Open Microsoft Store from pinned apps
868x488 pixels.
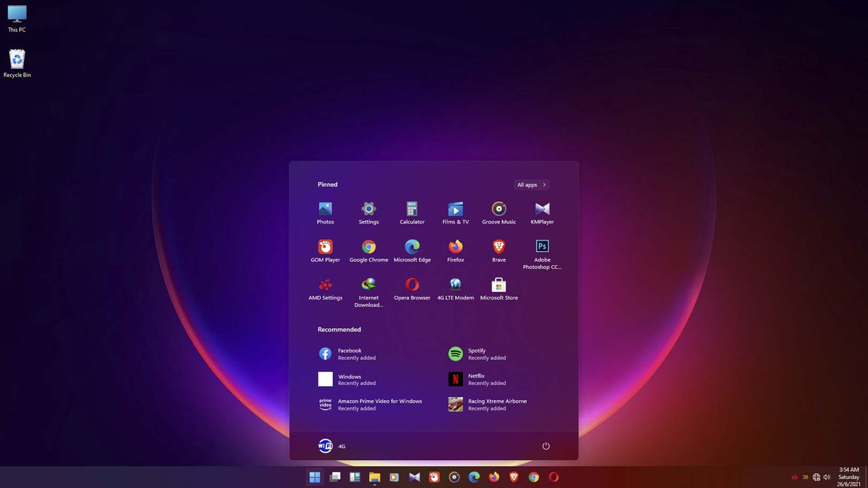click(x=499, y=289)
